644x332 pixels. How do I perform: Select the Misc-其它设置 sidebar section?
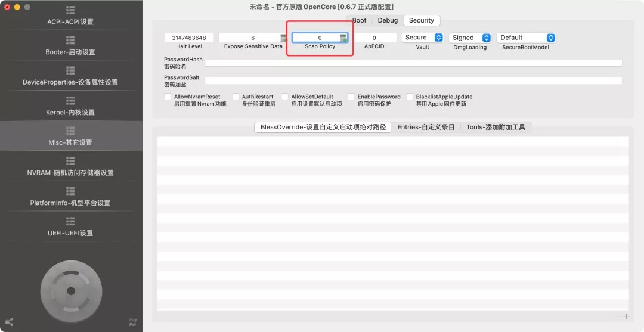70,136
